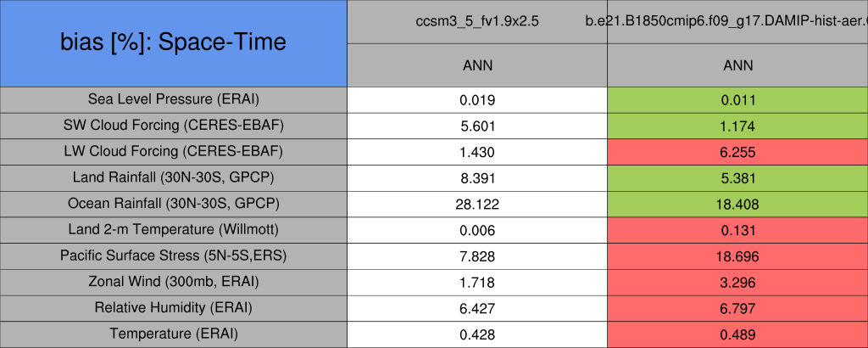Select the red 6.255 LW cloud forcing cell
Image resolution: width=868 pixels, height=348 pixels.
pos(737,152)
